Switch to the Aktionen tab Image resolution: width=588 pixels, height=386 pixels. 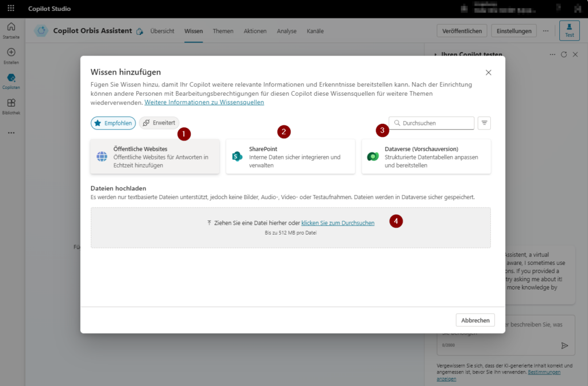[254, 31]
